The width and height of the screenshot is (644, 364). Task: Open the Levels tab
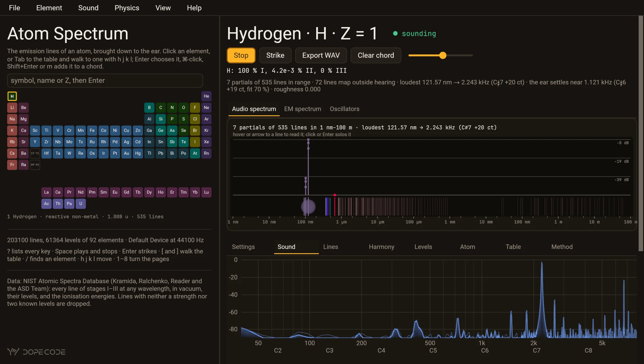[423, 247]
